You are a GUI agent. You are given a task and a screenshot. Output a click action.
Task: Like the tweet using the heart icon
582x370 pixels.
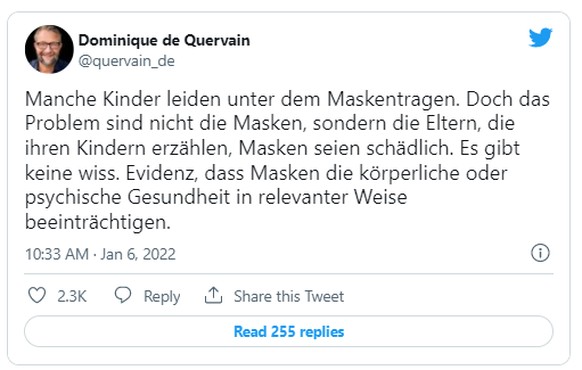pos(37,295)
